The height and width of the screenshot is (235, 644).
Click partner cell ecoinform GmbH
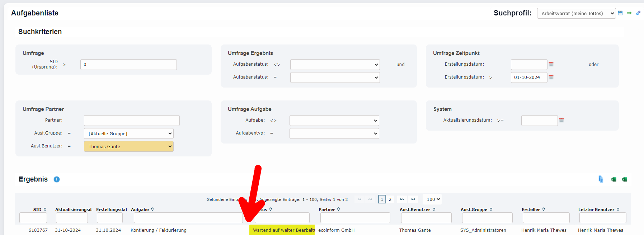[x=336, y=230]
